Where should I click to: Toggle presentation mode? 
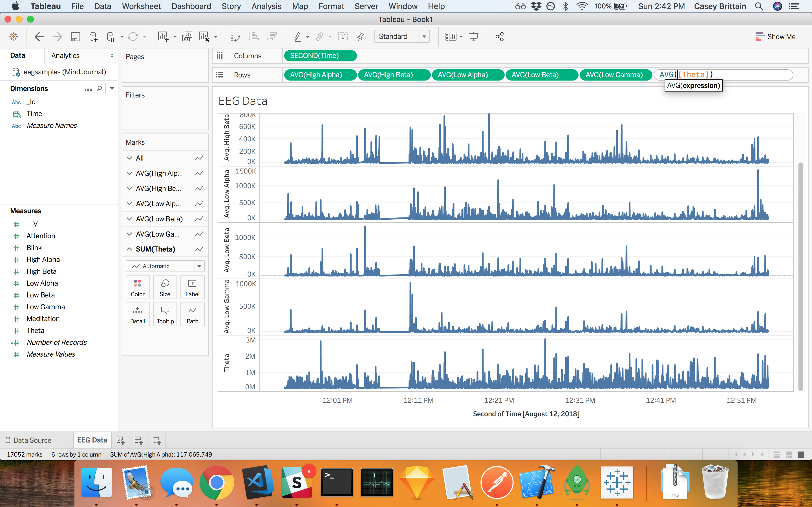tap(473, 36)
